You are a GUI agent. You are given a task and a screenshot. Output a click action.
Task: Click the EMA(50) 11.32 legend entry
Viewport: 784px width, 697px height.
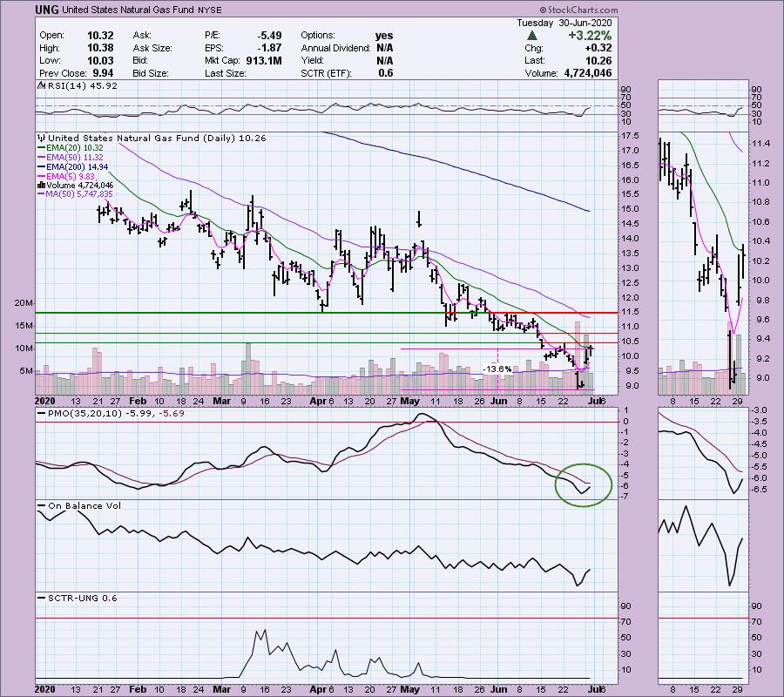[71, 158]
